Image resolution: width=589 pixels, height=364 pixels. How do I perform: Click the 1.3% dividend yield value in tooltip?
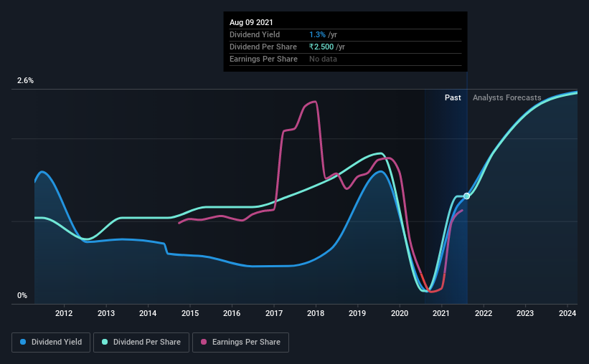[317, 34]
